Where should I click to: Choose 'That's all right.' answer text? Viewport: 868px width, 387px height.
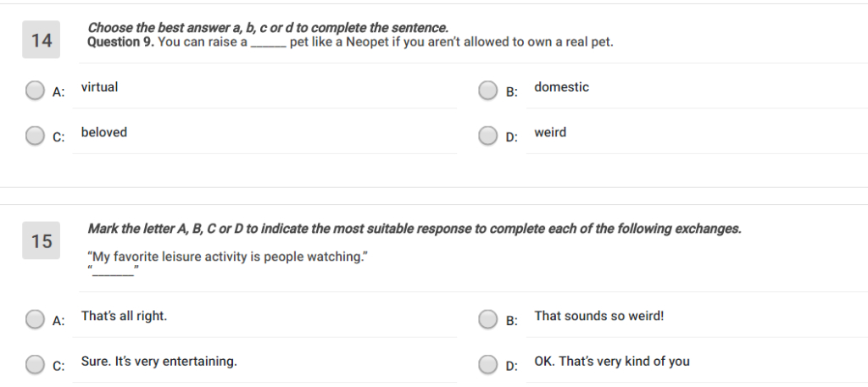tap(124, 316)
